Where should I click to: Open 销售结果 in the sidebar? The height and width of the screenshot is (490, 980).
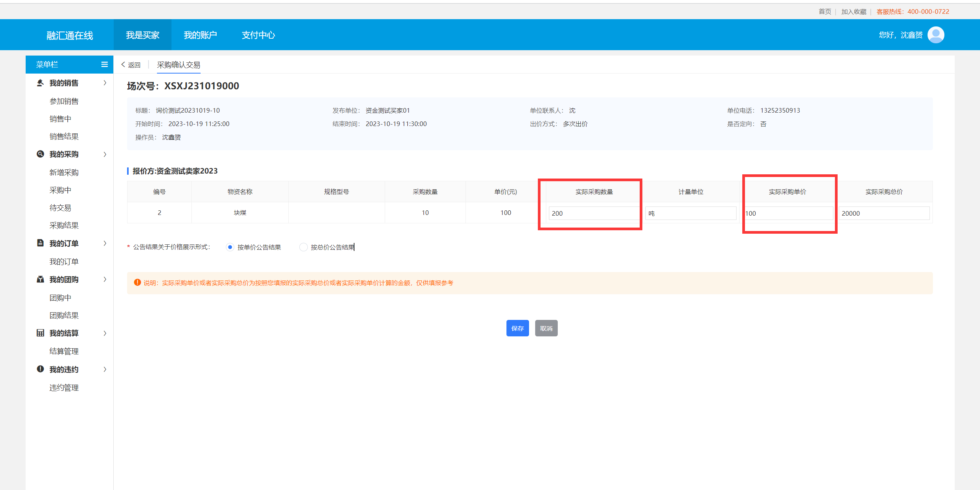pos(64,136)
